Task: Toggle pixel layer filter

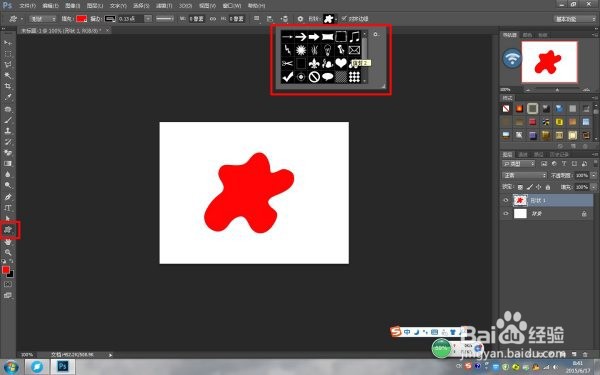Action: (x=544, y=164)
